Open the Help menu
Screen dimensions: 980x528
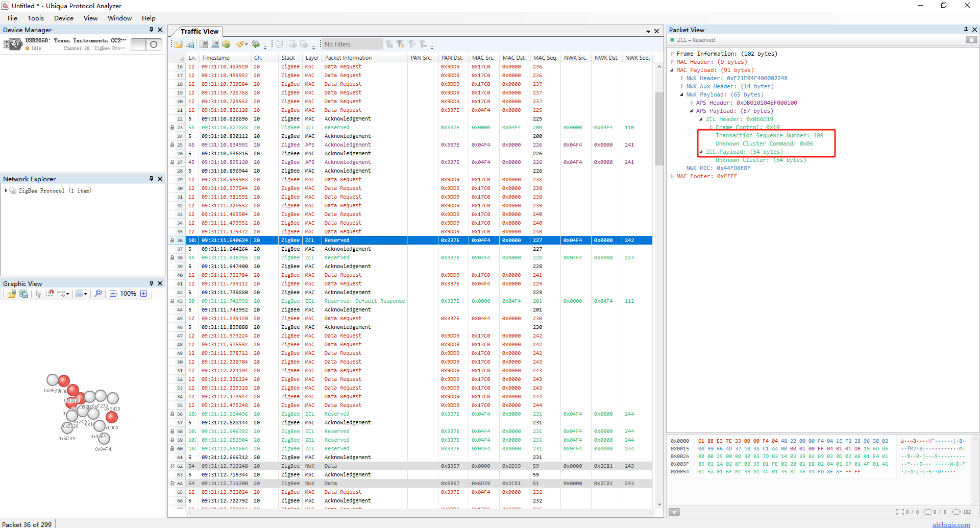pyautogui.click(x=149, y=18)
